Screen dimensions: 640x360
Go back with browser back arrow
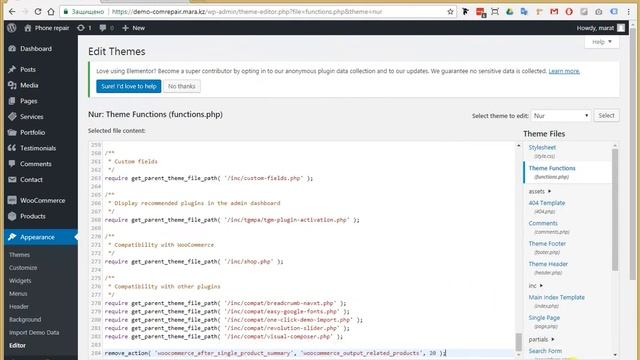(x=12, y=11)
